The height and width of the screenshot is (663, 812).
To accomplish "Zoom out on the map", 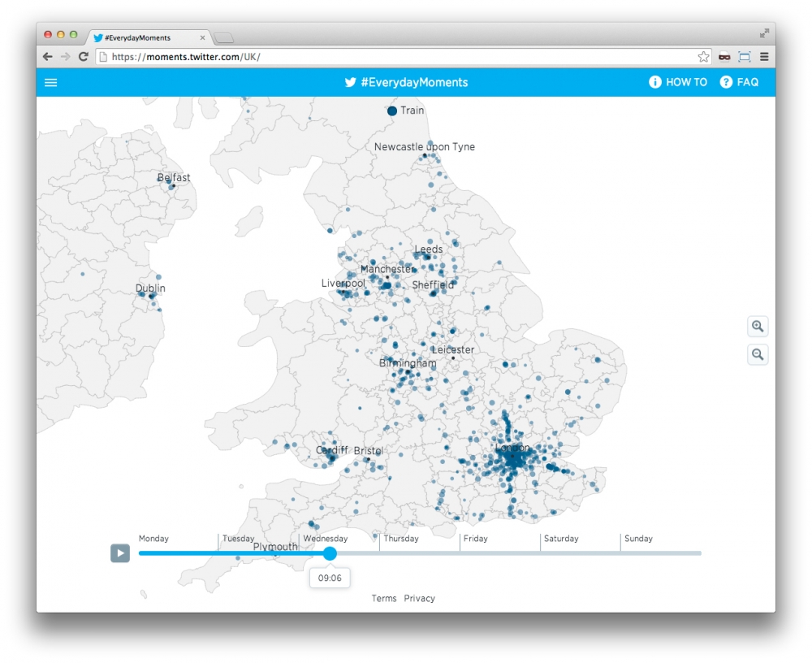I will (757, 354).
